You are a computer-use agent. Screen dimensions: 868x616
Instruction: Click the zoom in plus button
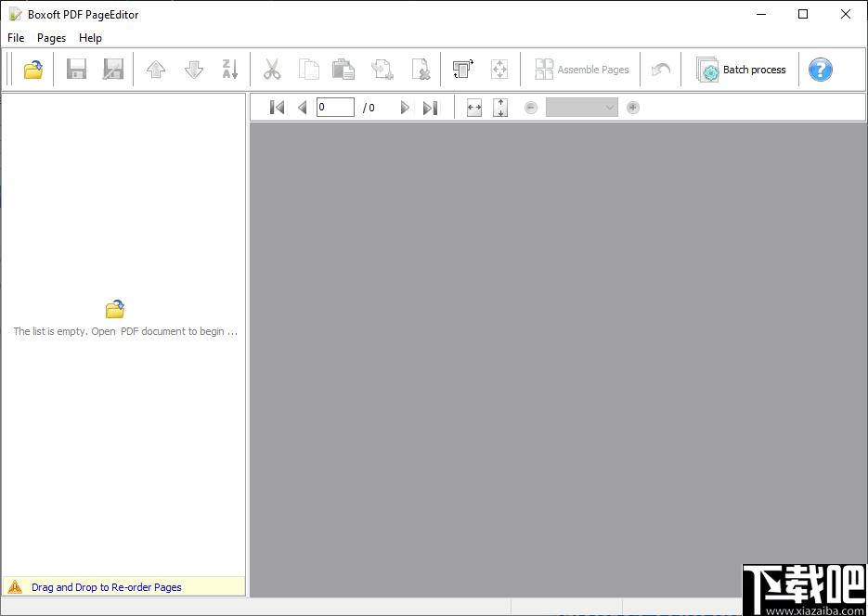(x=633, y=108)
